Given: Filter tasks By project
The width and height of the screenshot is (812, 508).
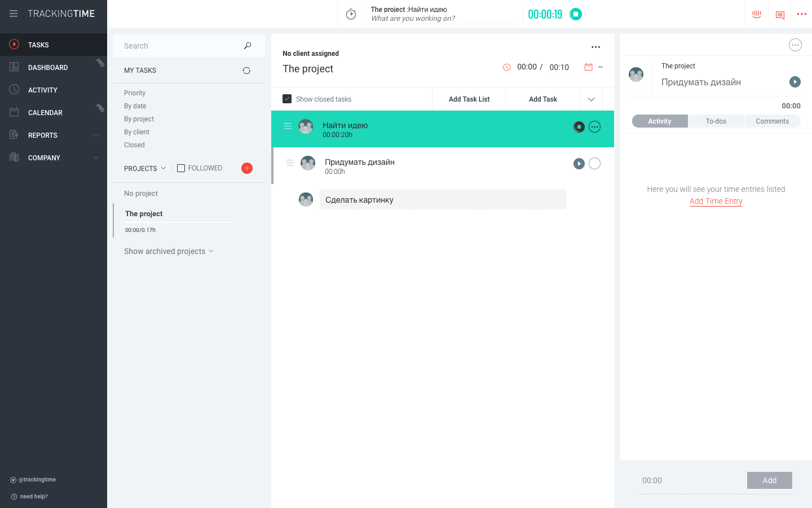Looking at the screenshot, I should (139, 119).
